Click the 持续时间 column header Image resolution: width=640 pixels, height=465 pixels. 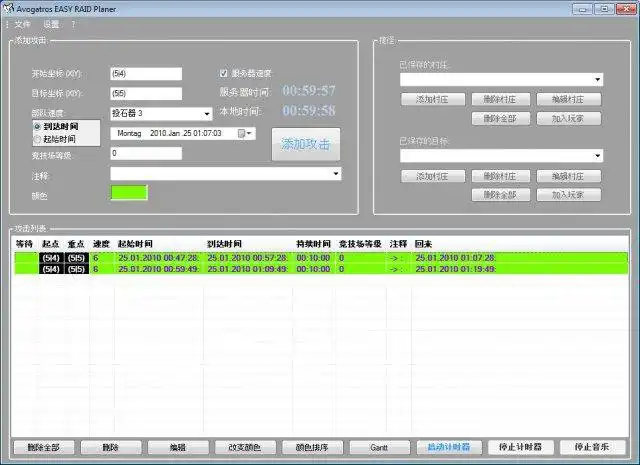tap(313, 244)
